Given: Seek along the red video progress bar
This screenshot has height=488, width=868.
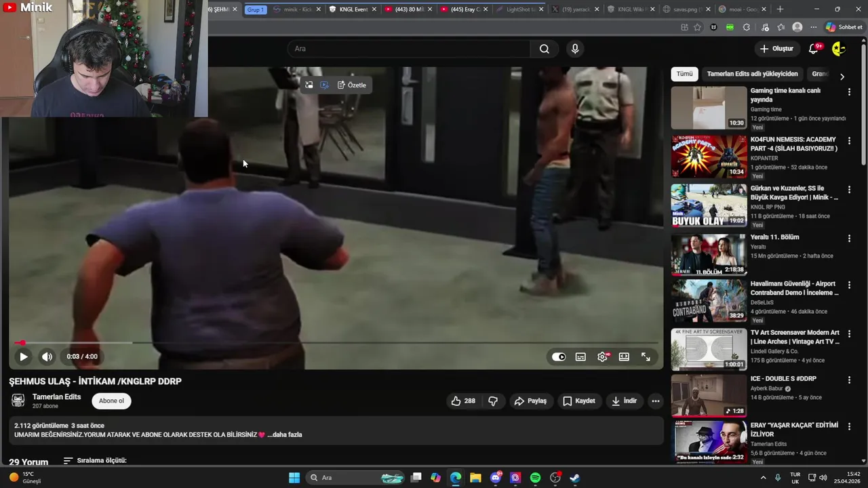Looking at the screenshot, I should (x=336, y=343).
